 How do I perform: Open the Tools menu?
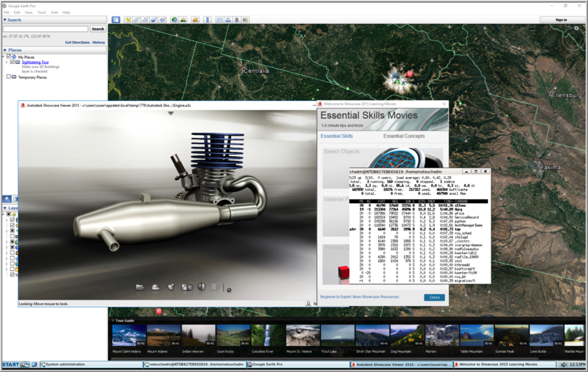42,13
